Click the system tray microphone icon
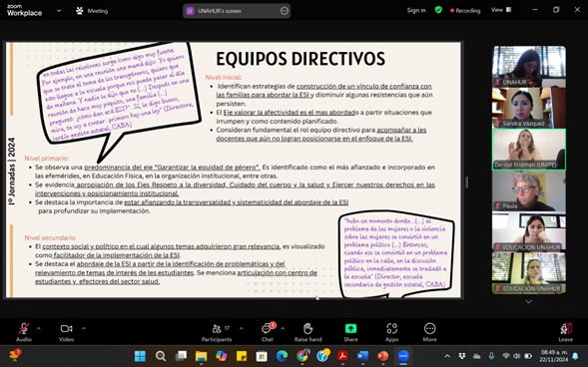The image size is (588, 367). coord(491,356)
